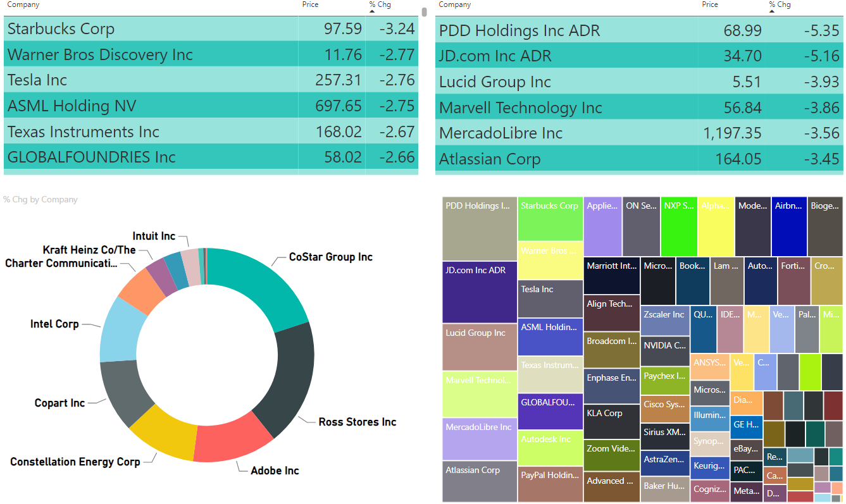Click the left table Company column header

[23, 4]
